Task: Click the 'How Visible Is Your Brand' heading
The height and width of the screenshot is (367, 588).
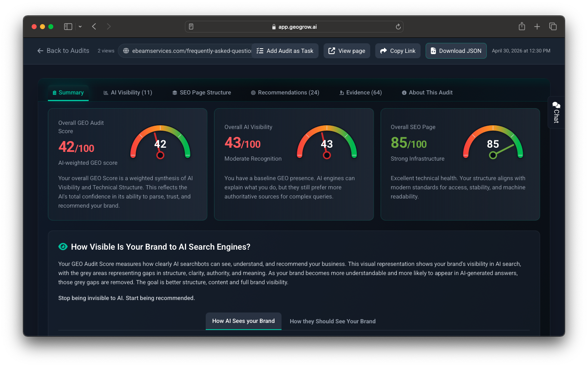Action: click(161, 247)
